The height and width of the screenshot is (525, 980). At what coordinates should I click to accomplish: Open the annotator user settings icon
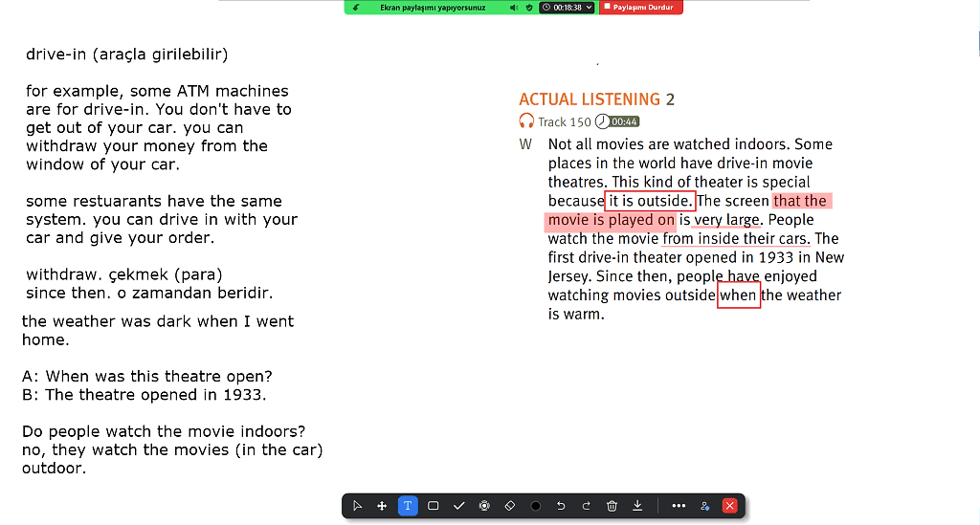(704, 506)
